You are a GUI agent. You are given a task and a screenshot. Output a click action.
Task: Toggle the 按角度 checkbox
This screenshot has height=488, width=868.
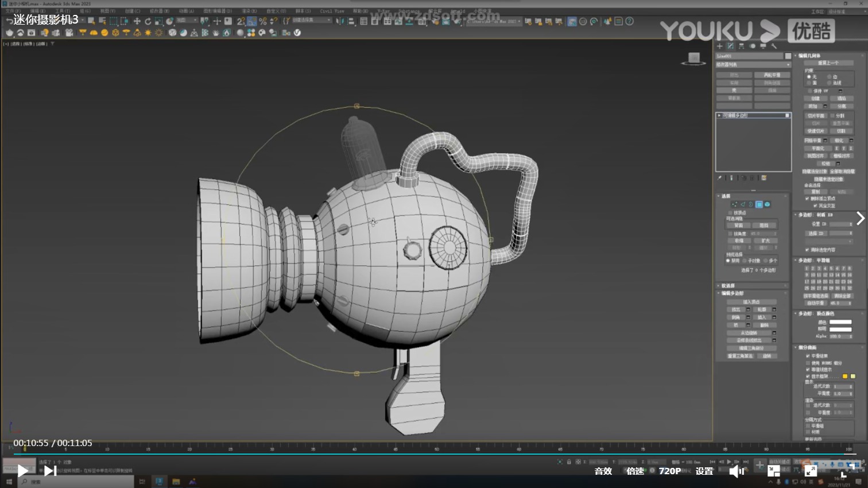730,234
